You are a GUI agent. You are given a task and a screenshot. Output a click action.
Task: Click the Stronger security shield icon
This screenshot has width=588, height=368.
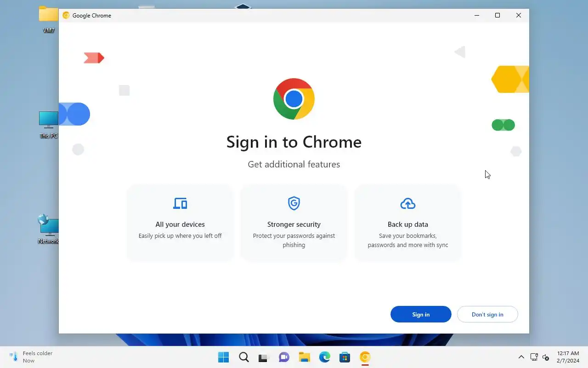(294, 203)
